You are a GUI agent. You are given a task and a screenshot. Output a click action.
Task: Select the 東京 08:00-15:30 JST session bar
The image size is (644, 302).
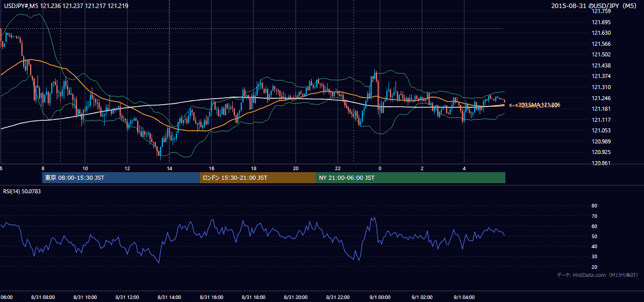[x=121, y=178]
